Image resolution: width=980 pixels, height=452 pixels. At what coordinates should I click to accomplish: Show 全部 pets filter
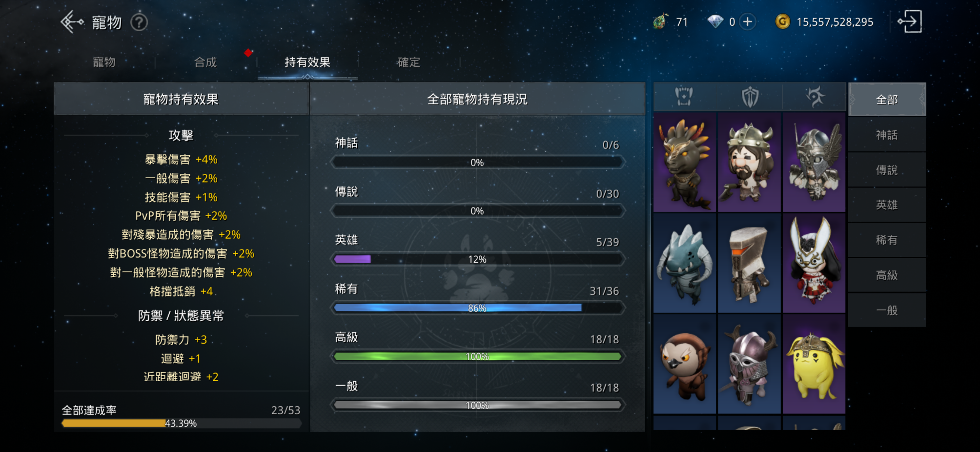(887, 99)
